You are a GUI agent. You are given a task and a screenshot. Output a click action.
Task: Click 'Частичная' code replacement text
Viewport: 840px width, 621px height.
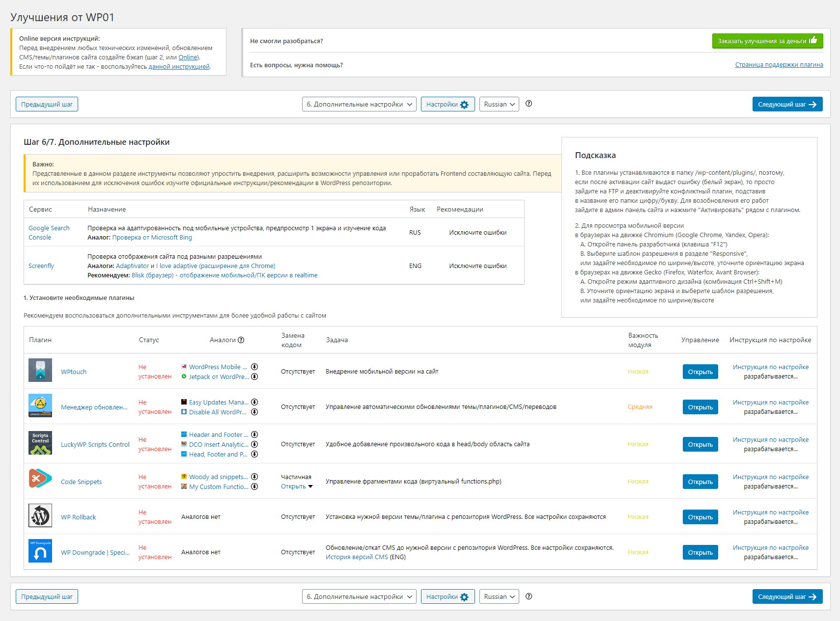(x=296, y=477)
